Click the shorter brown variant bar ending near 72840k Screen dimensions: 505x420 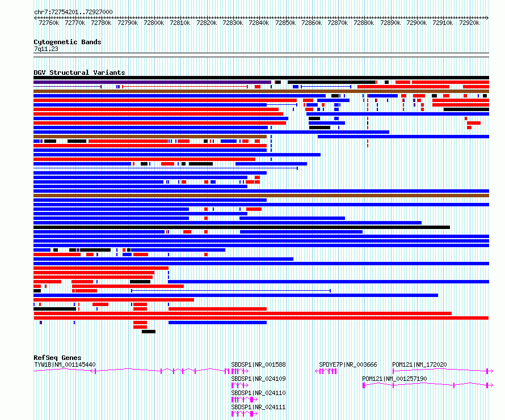[x=150, y=137]
